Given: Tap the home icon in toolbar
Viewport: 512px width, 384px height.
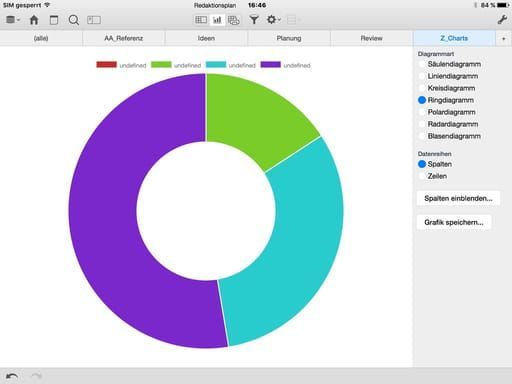Looking at the screenshot, I should (x=34, y=20).
